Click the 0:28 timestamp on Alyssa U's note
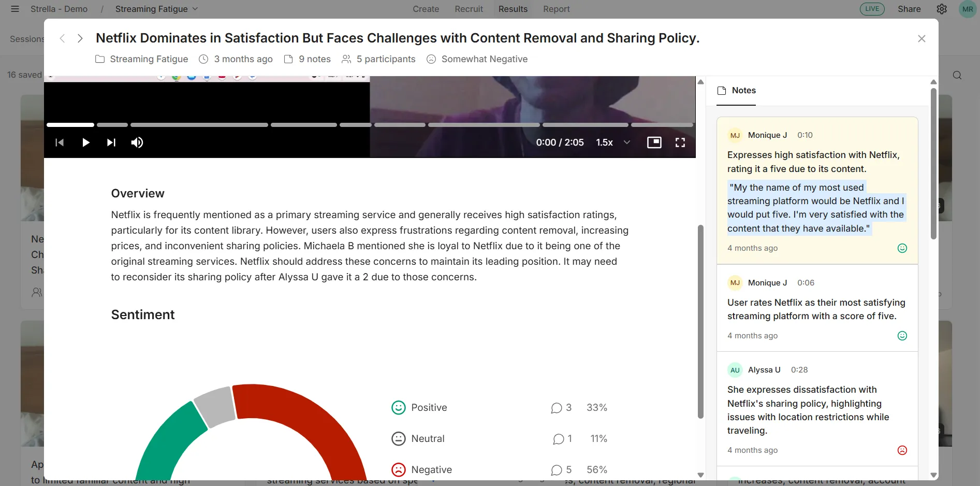980x486 pixels. click(799, 370)
